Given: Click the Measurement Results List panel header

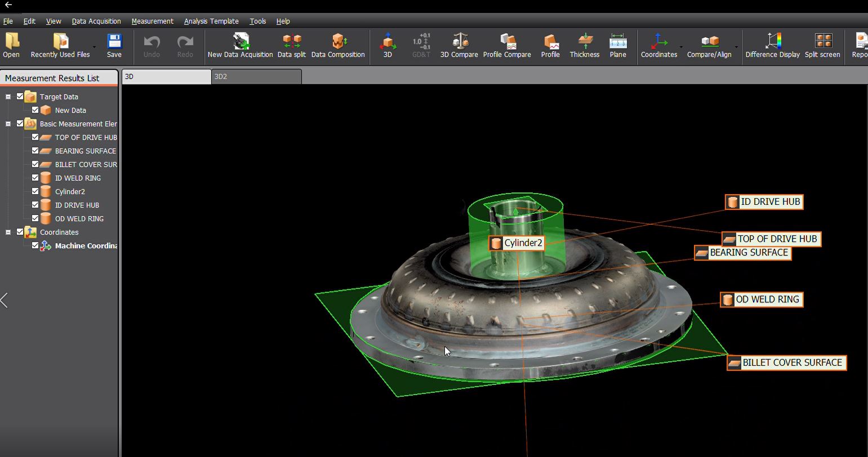Looking at the screenshot, I should 59,78.
